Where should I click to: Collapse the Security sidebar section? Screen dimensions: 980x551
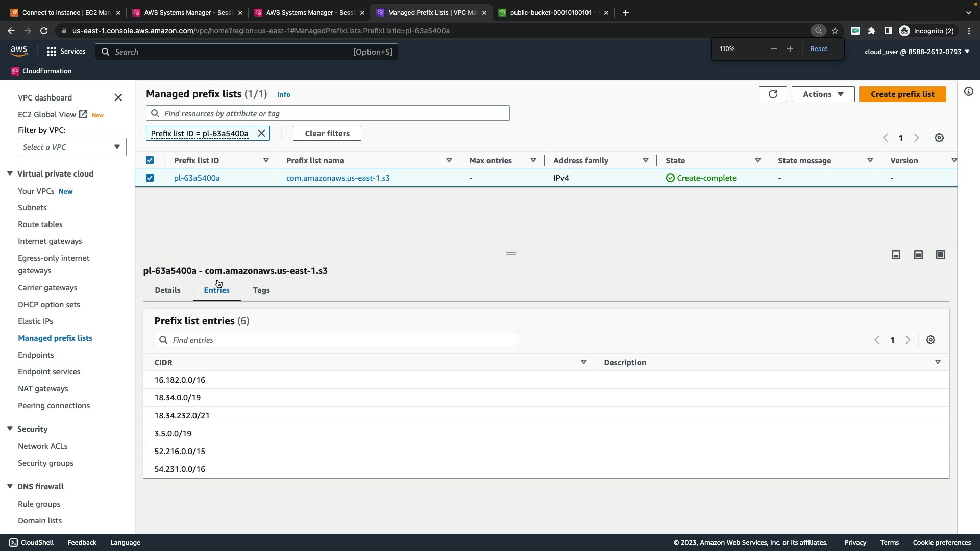point(10,429)
